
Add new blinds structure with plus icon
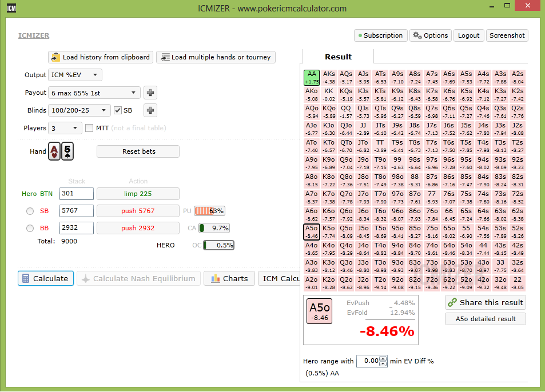(x=150, y=110)
